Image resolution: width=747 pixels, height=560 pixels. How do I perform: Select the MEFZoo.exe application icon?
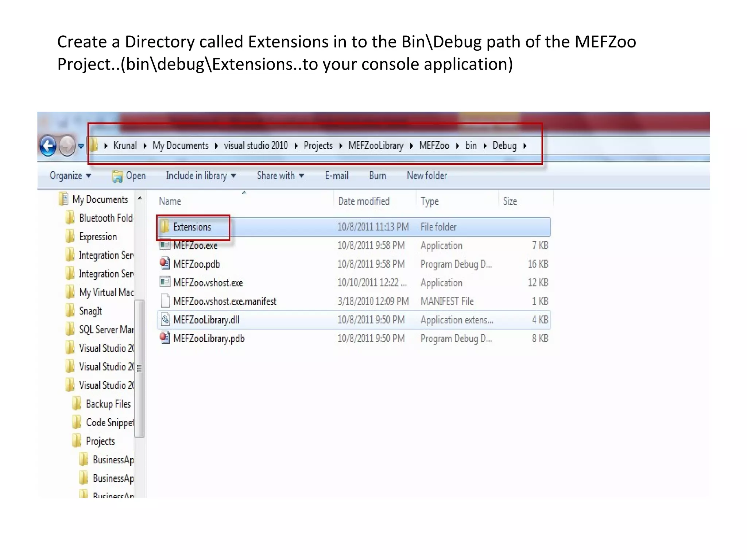pyautogui.click(x=165, y=245)
